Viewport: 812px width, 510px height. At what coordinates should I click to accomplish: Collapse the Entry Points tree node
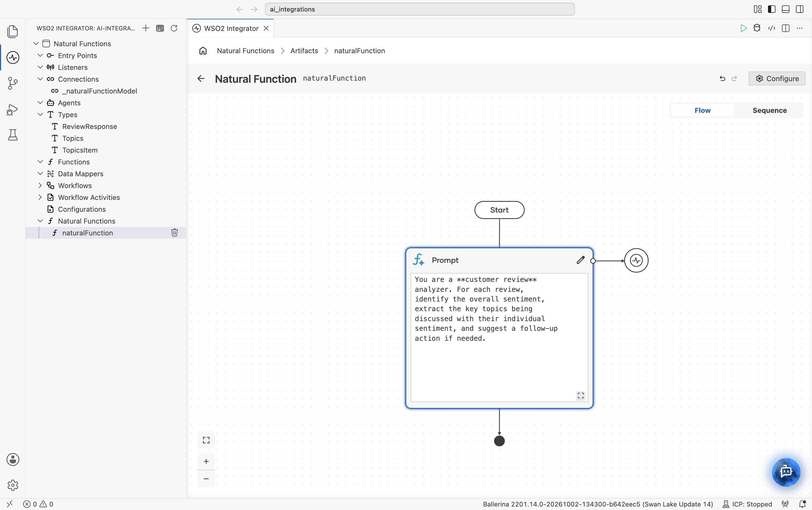(x=40, y=55)
